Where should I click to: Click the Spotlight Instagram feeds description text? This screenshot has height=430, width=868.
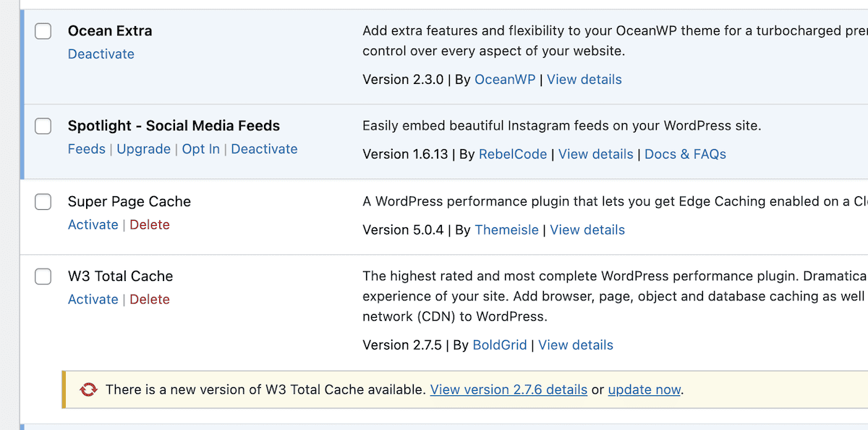pos(561,126)
